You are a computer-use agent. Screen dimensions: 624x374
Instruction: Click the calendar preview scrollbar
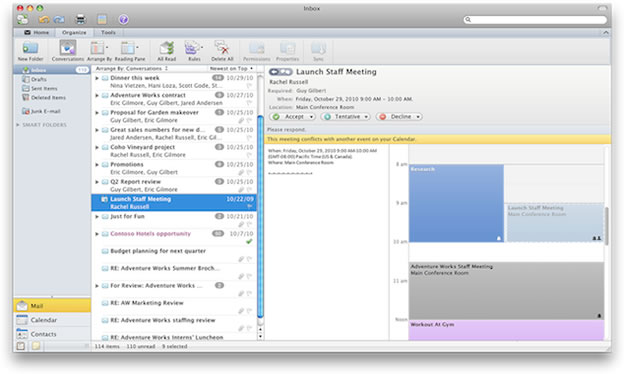[607, 227]
